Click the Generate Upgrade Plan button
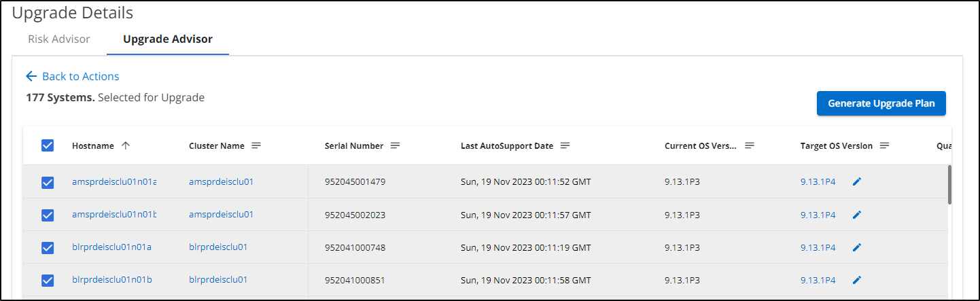Screen dimensions: 980x301 (x=881, y=103)
